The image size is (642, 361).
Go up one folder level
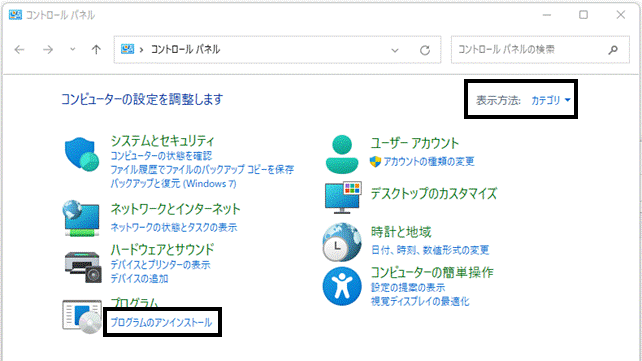(x=96, y=50)
